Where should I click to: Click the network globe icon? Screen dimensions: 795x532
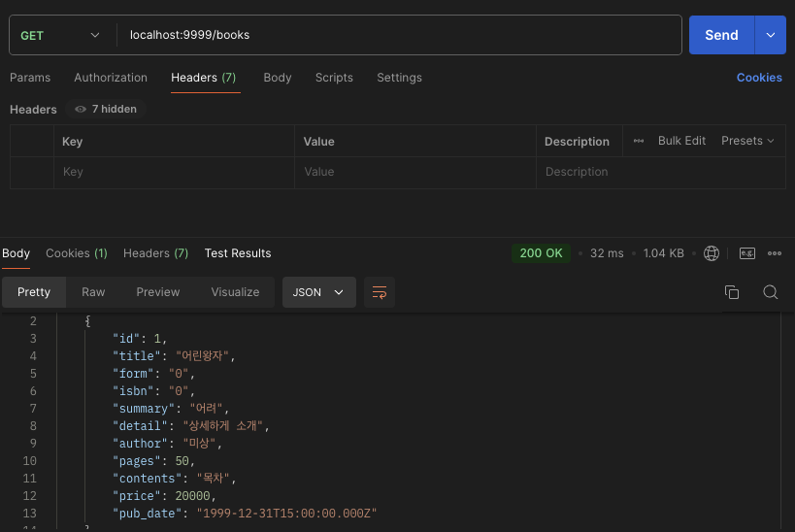click(x=712, y=253)
